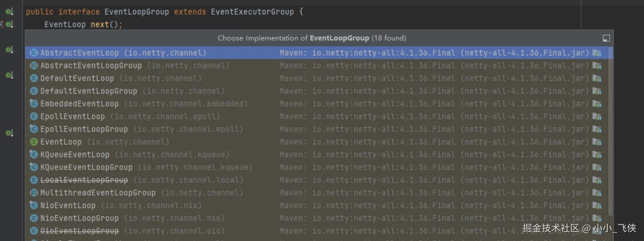This screenshot has width=644, height=241.
Task: Click class icon beside KQueueEventLoopGroup
Action: [34, 167]
